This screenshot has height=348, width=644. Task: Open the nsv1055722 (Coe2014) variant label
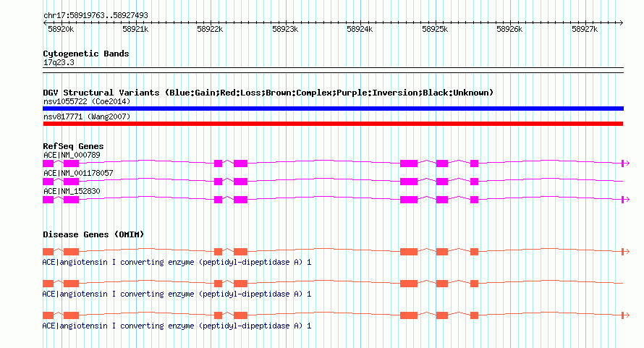pos(87,101)
